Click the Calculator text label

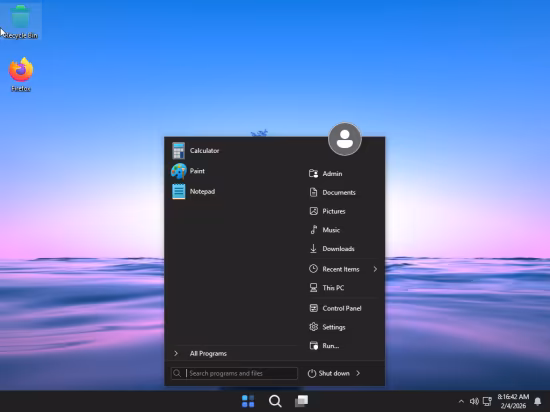(x=204, y=150)
